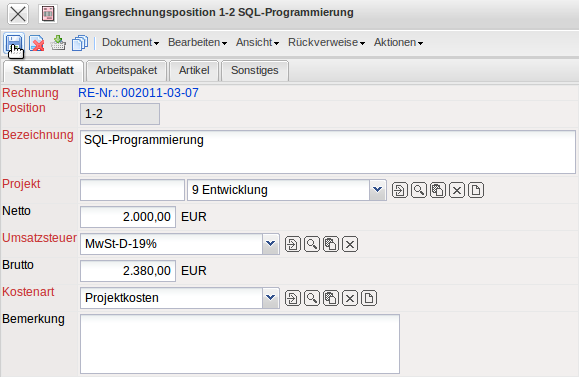Open the Rückverweise menu
579x377 pixels.
tap(326, 42)
